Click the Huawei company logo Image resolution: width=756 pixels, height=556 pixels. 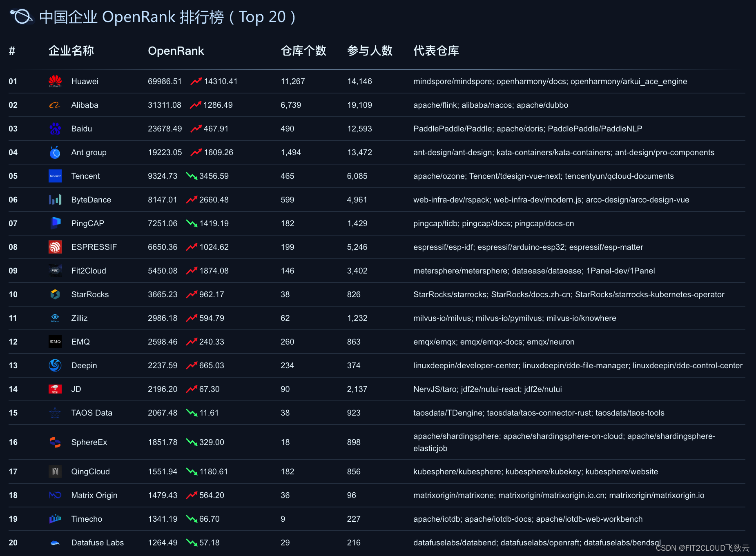[x=55, y=81]
